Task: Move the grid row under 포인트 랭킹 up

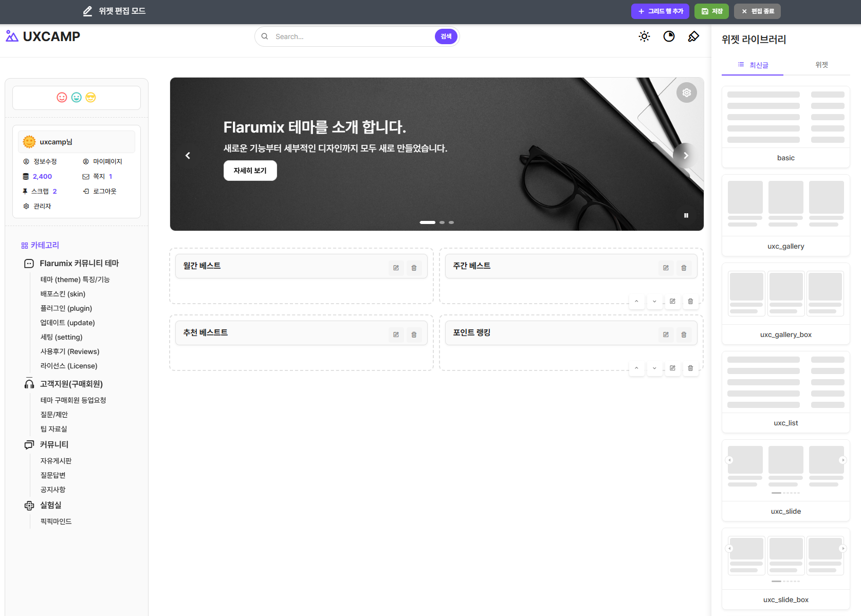Action: [636, 368]
